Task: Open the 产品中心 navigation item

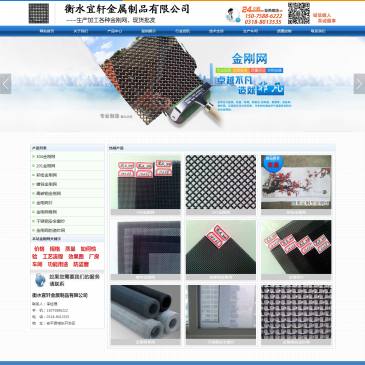Action: tap(114, 31)
